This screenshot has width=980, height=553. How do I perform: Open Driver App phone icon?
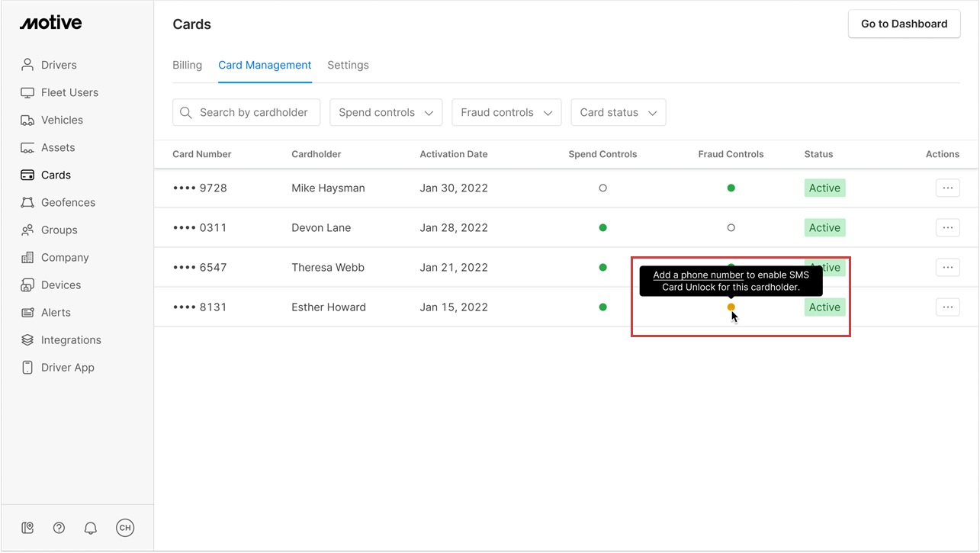point(27,367)
